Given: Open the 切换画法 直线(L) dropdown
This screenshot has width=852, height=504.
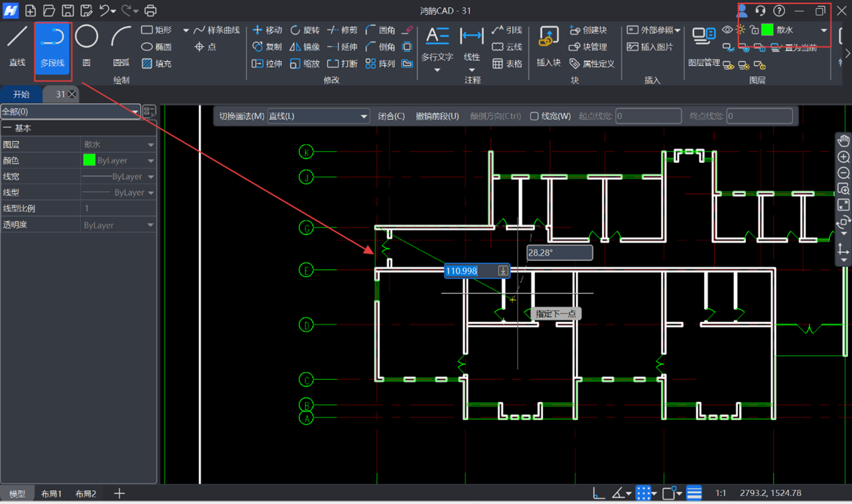Looking at the screenshot, I should pyautogui.click(x=318, y=116).
